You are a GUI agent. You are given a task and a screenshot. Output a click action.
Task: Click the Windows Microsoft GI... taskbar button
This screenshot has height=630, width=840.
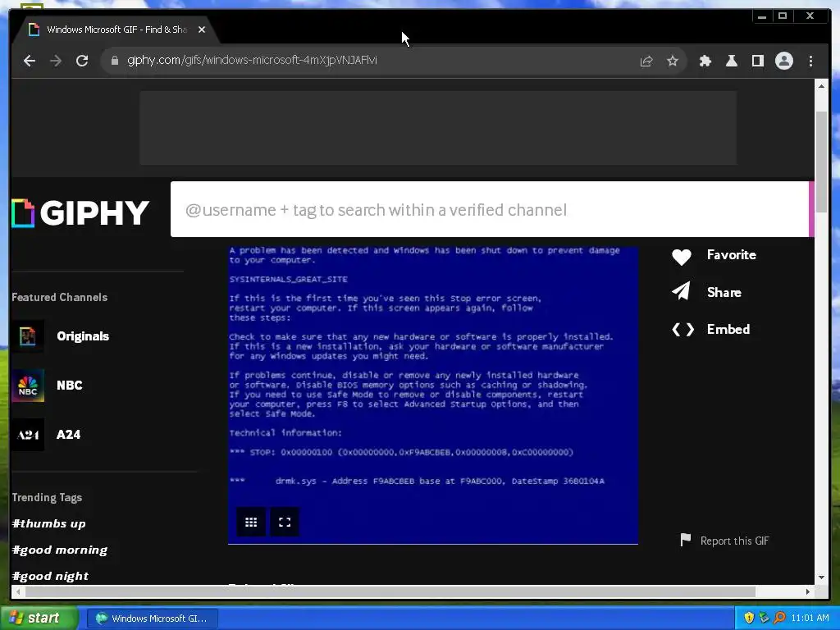point(152,619)
